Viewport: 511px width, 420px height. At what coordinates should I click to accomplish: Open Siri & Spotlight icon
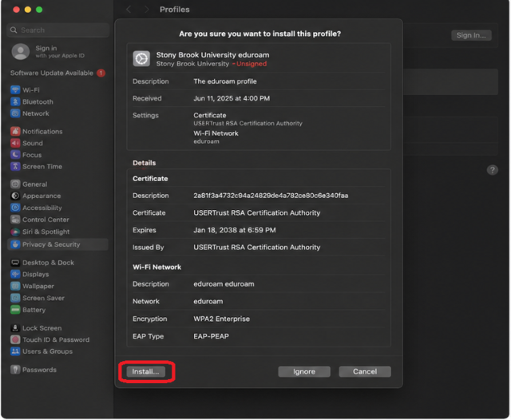tap(15, 232)
